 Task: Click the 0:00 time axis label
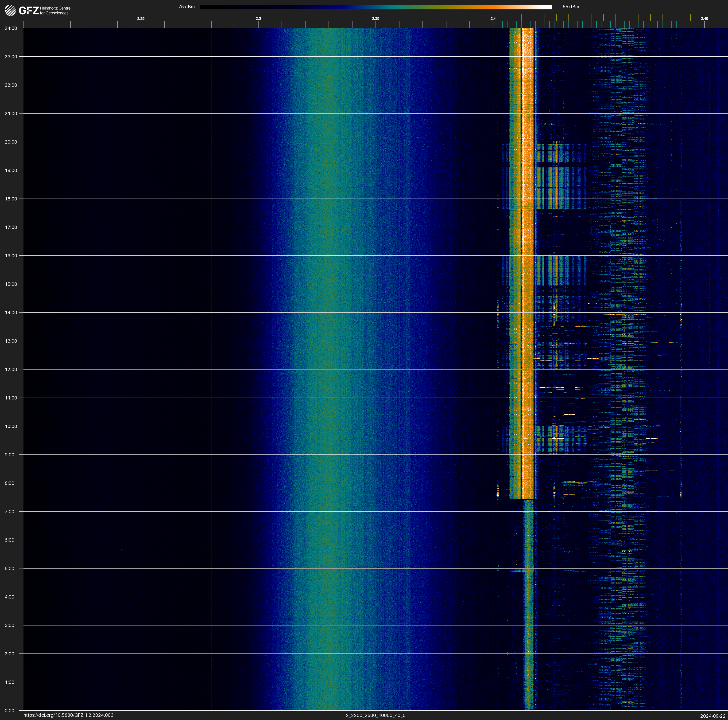(x=9, y=711)
